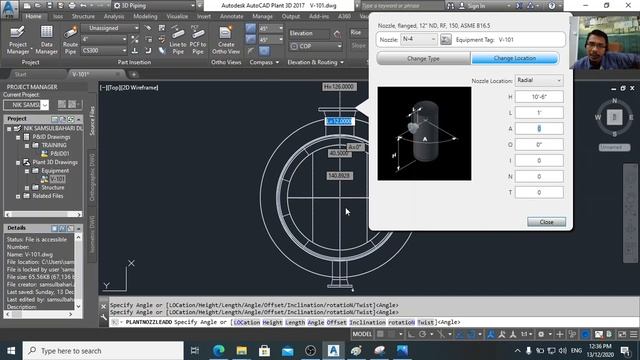Switch to the Home ribbon tab
Image resolution: width=640 pixels, height=360 pixels.
point(33,16)
